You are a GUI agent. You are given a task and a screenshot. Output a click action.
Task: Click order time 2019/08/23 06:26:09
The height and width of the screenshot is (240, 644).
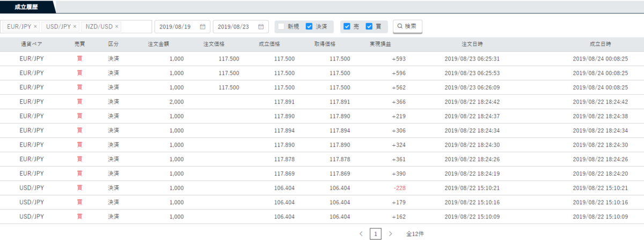point(472,87)
